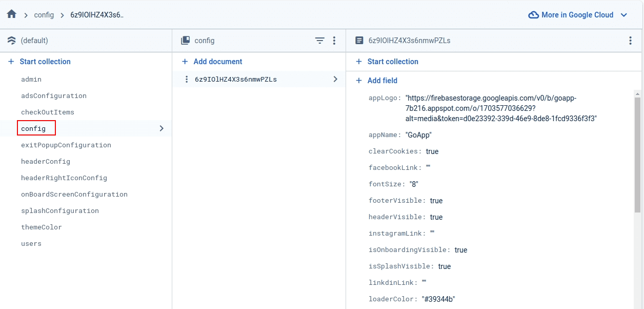
Task: Click the footerVisible true value
Action: pos(436,201)
